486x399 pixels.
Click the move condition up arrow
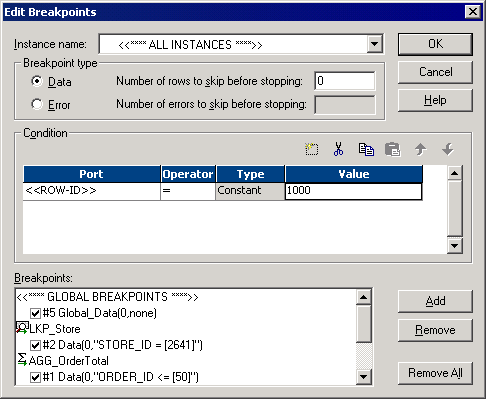pos(420,149)
